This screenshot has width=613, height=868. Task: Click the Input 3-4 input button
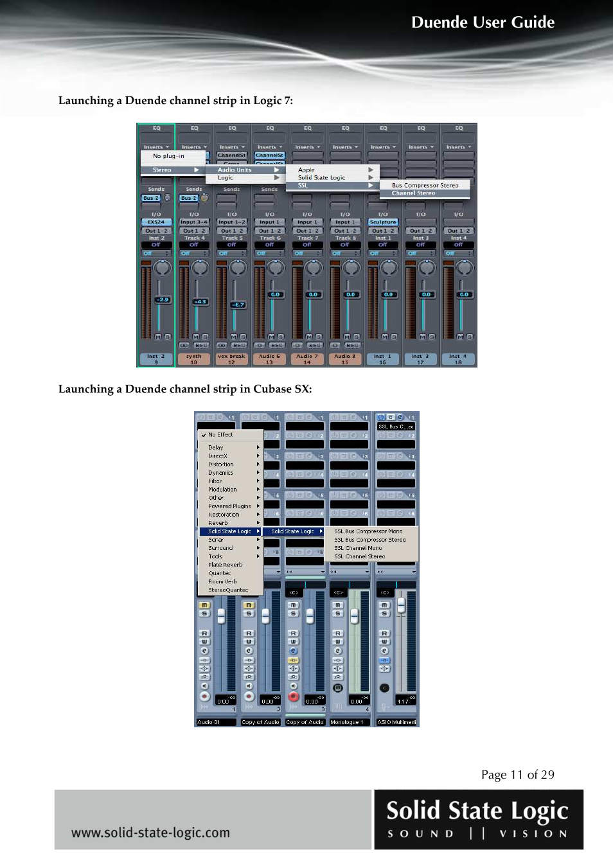pos(194,222)
